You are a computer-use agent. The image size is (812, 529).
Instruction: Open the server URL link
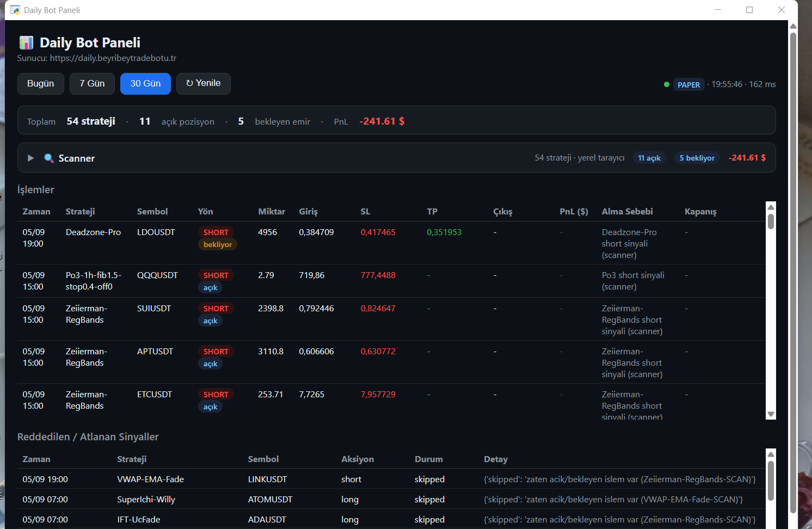[x=113, y=58]
